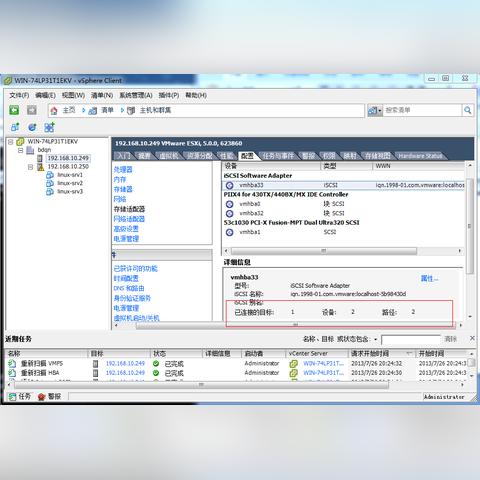Click the grey navigate forward arrow
This screenshot has width=480, height=480.
click(x=32, y=110)
